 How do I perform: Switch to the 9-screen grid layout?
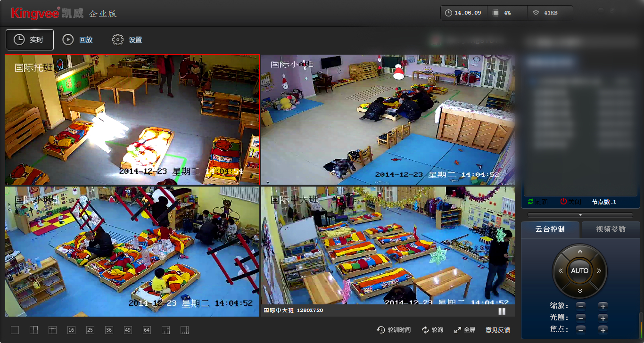[52, 330]
